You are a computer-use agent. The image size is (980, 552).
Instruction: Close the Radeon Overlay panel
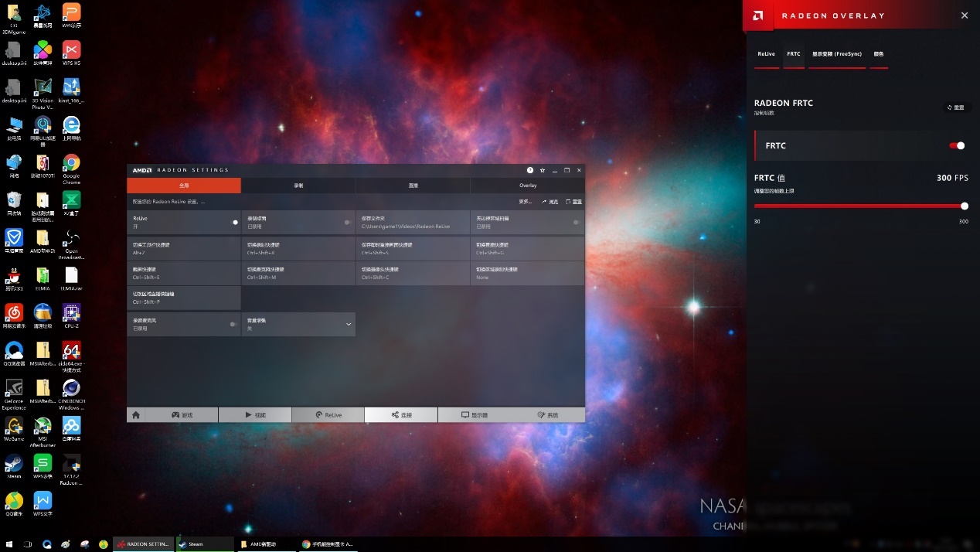tap(964, 15)
